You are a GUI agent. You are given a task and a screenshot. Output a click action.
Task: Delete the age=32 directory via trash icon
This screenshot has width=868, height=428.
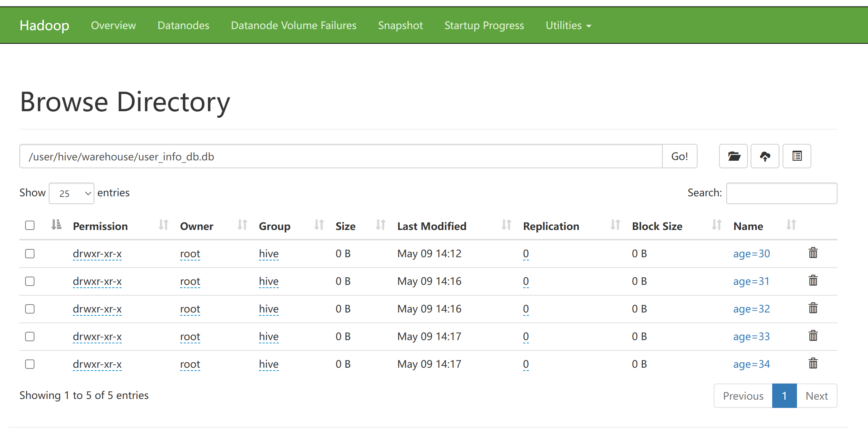813,308
